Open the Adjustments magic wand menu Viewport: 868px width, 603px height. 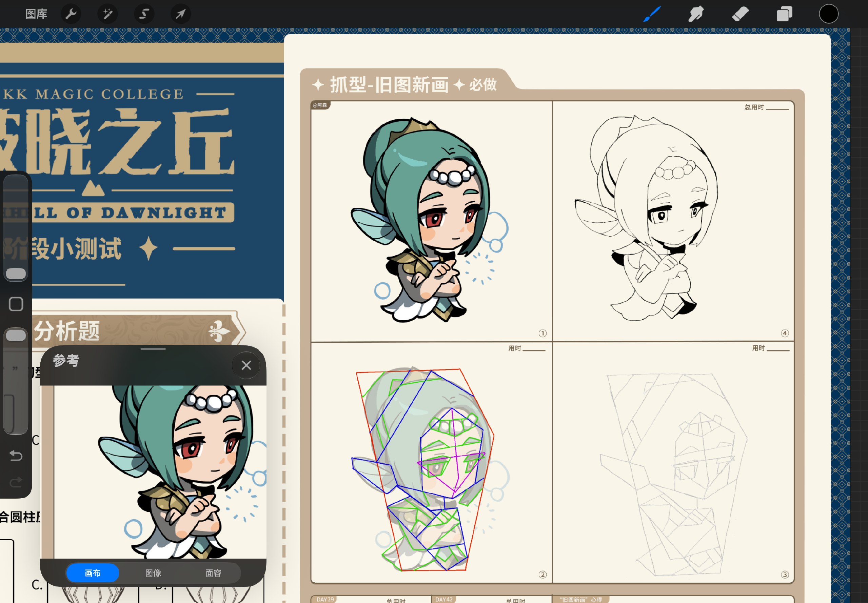tap(108, 14)
